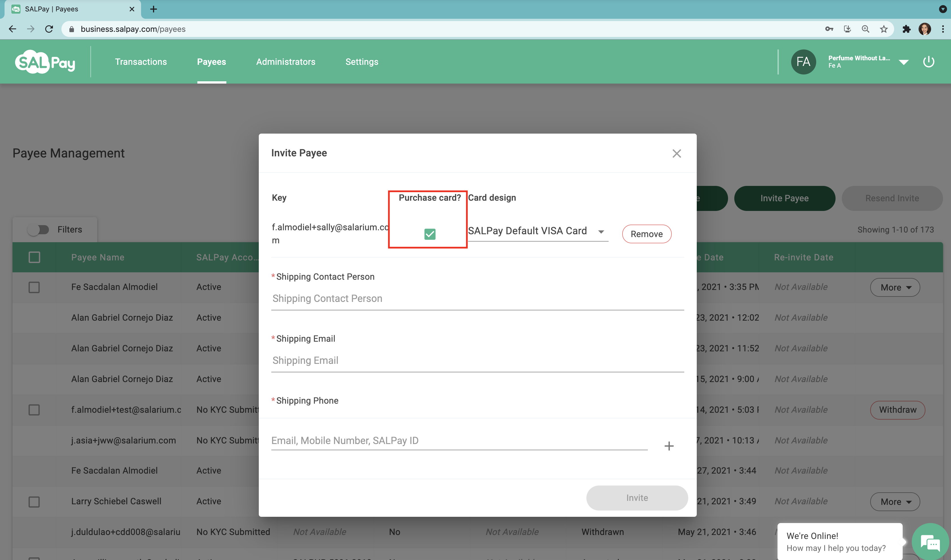Open the SALPay Default VISA Card dropdown
Viewport: 951px width, 560px height.
click(x=537, y=231)
